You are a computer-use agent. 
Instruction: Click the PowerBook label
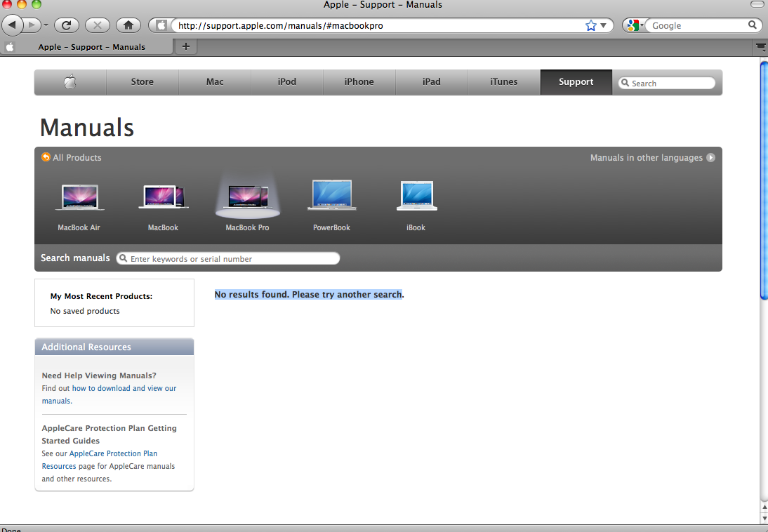(331, 227)
